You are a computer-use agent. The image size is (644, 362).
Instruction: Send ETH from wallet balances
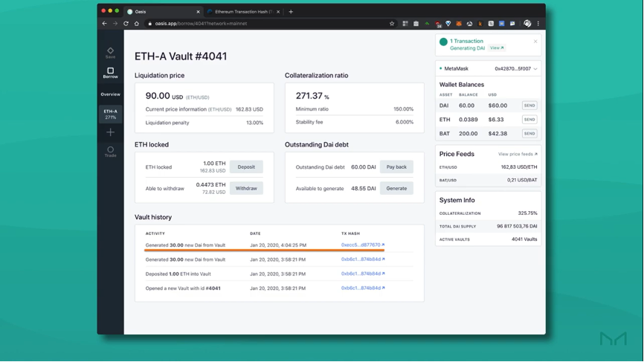tap(529, 120)
